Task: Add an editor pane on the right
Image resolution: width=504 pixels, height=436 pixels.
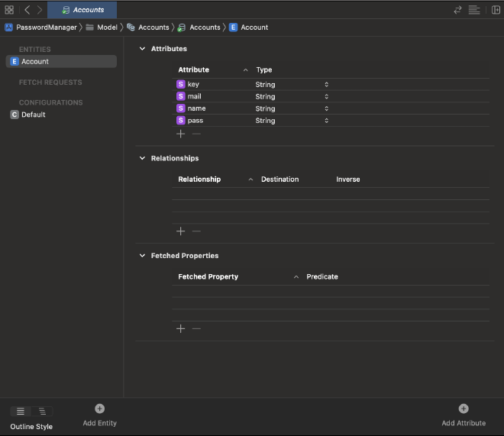Action: (496, 10)
